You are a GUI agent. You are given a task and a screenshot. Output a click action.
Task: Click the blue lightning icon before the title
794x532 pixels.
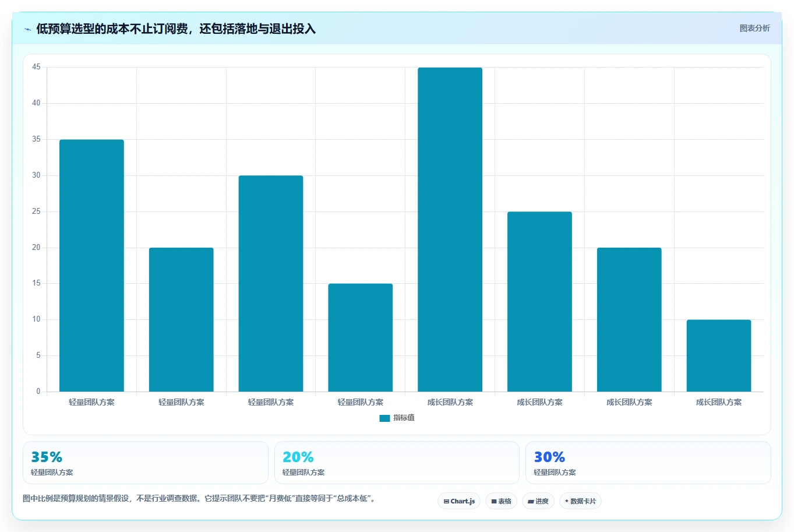tap(27, 29)
